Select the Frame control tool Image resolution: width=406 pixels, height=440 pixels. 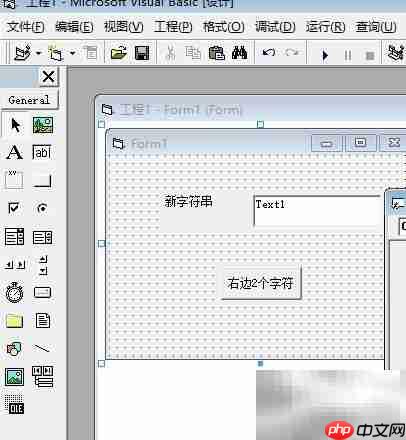point(14,180)
